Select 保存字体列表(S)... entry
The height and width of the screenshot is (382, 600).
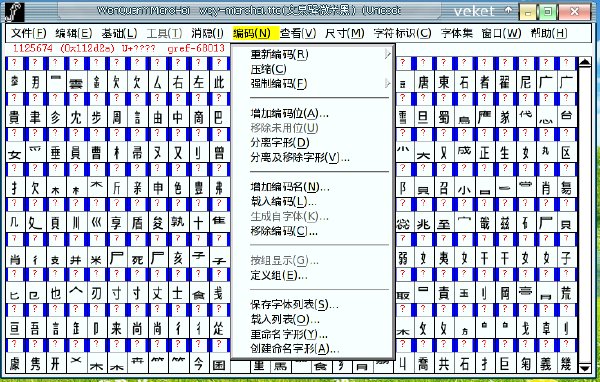pos(295,305)
